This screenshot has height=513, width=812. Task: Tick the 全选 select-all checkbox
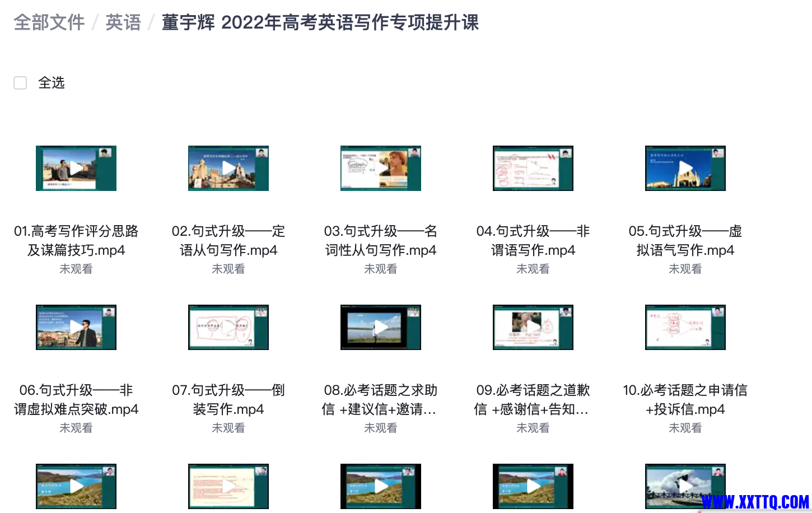pos(20,83)
